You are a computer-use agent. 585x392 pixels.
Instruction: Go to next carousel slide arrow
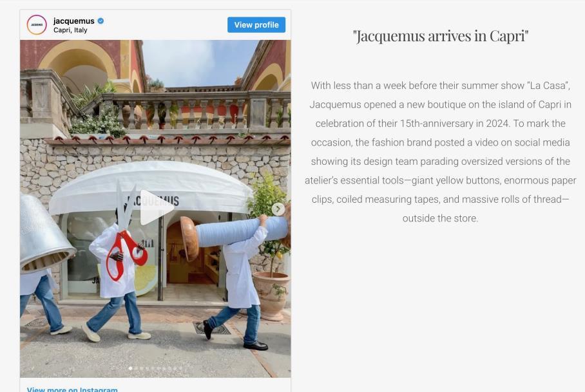pyautogui.click(x=278, y=209)
